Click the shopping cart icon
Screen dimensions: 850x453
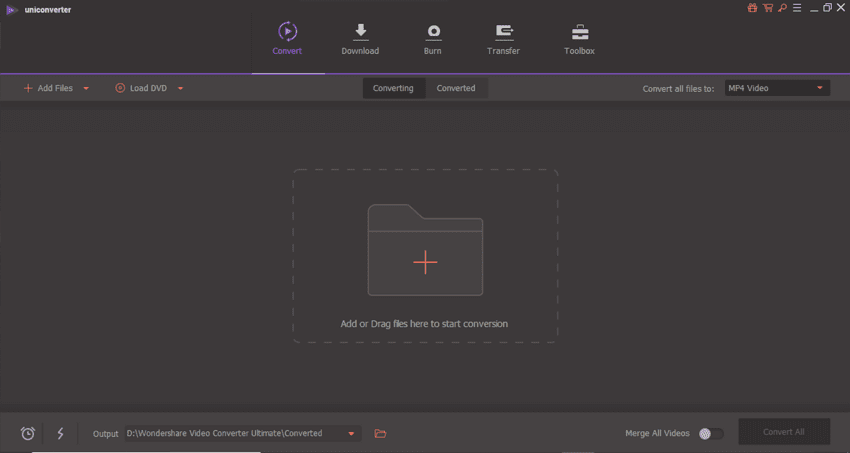click(768, 8)
